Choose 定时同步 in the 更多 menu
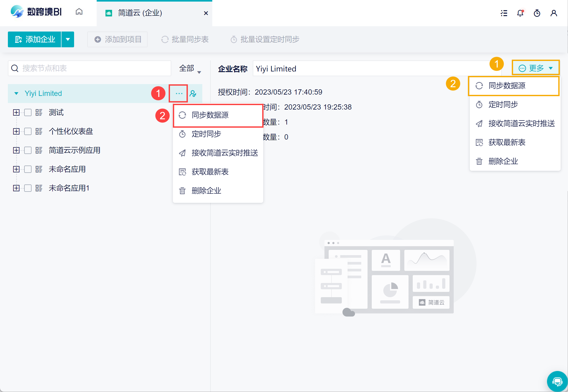Screen dimensions: 568x392 [515, 105]
